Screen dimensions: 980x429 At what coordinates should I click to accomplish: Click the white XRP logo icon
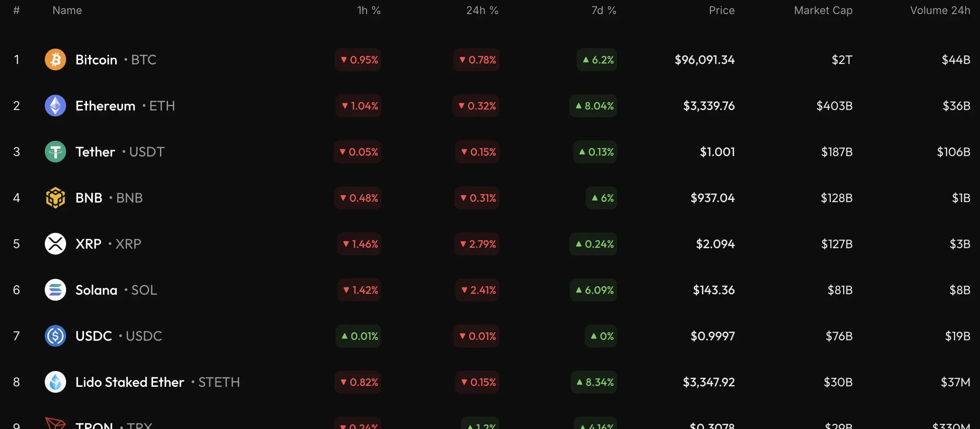[55, 244]
